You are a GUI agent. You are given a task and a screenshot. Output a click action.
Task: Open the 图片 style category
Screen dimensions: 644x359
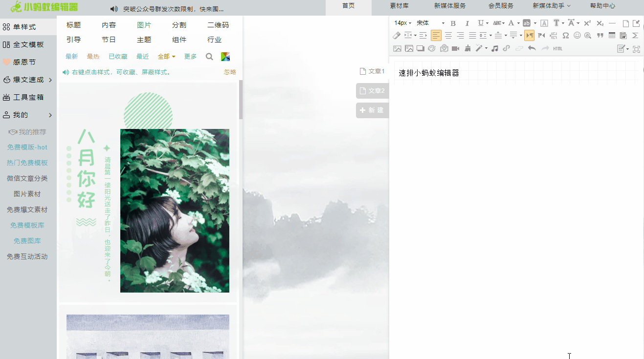pyautogui.click(x=144, y=25)
